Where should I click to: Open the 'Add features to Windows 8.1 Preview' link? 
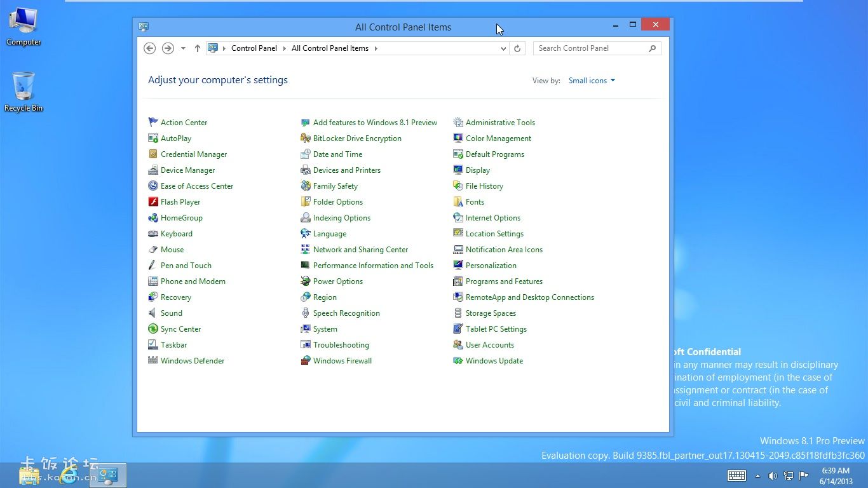tap(375, 122)
